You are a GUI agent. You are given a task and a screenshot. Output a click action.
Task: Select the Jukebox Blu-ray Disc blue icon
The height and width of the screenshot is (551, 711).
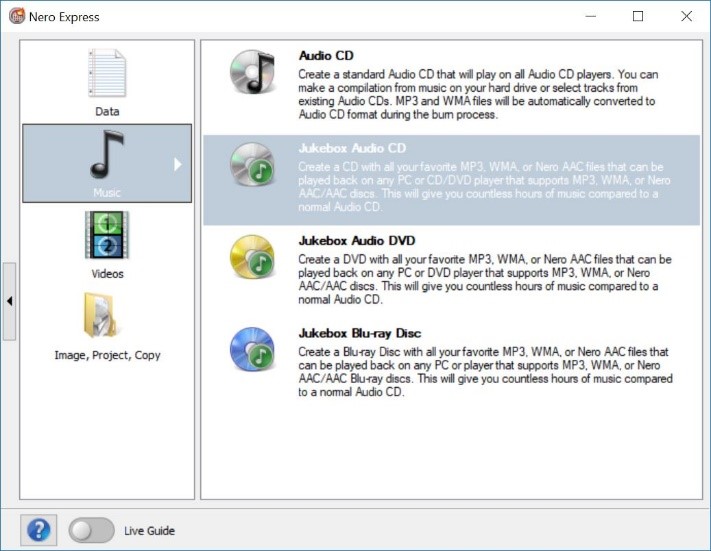tap(250, 349)
